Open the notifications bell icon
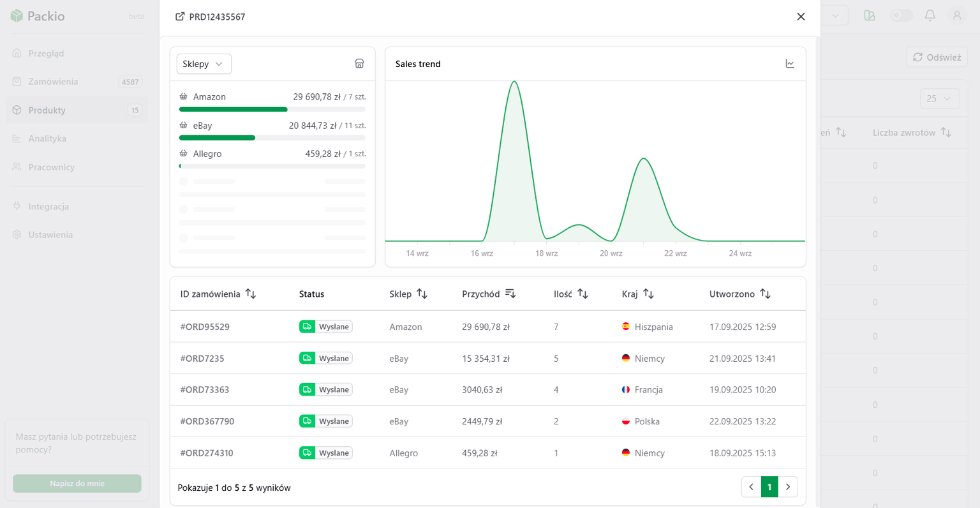 [930, 16]
